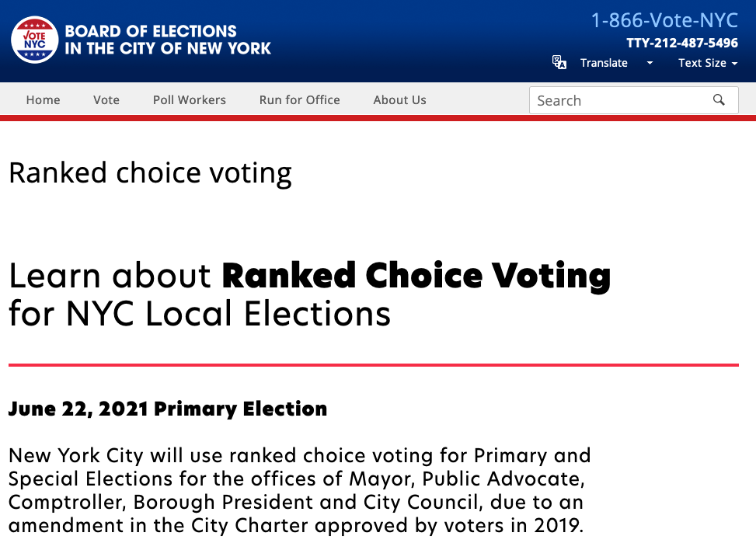Click the magnifying glass search icon
The image size is (756, 550).
point(719,99)
